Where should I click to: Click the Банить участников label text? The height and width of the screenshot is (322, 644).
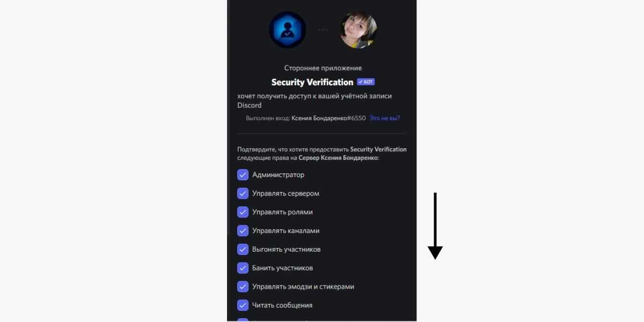[282, 268]
